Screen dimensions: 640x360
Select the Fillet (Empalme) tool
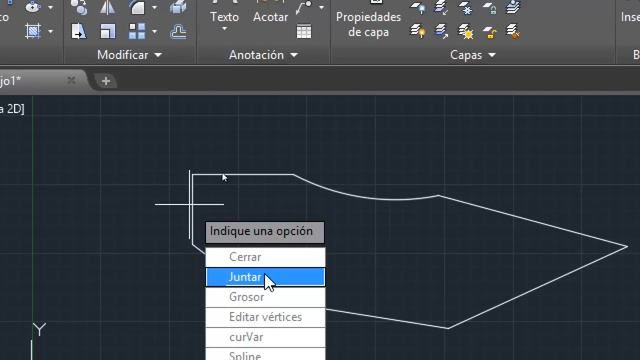[137, 7]
